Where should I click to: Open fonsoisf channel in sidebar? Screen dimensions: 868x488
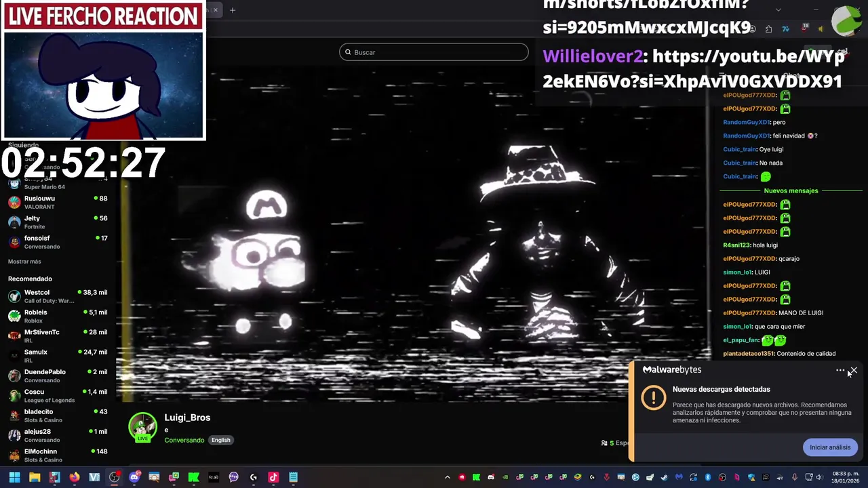(x=58, y=242)
